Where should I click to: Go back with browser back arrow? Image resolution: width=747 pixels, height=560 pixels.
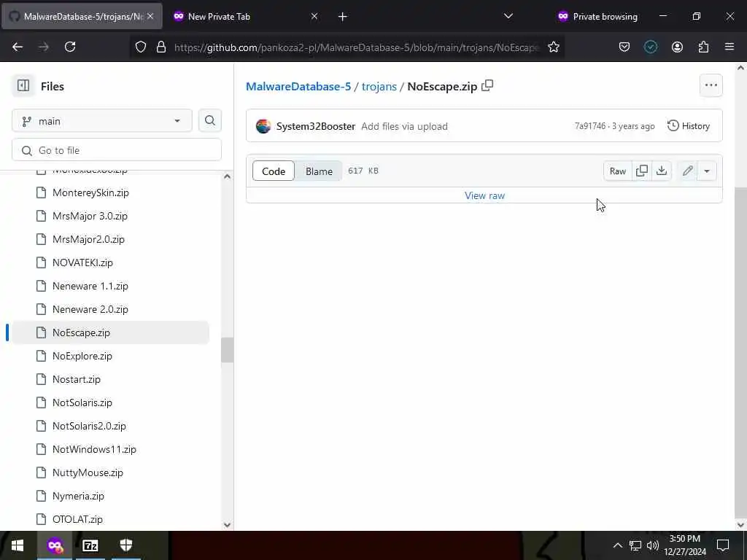click(18, 47)
